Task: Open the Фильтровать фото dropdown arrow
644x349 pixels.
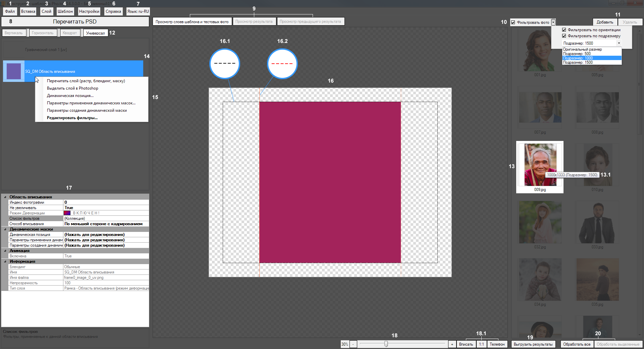Action: (x=553, y=22)
